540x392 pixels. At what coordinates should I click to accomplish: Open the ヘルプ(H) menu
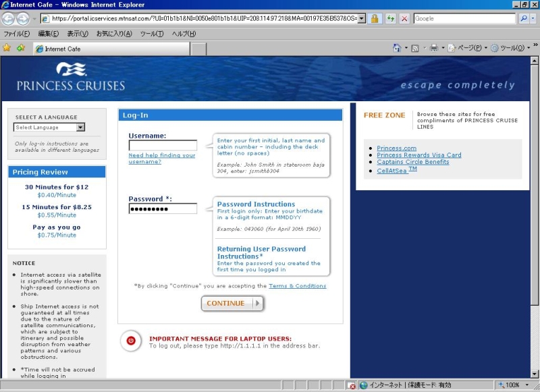click(x=184, y=34)
